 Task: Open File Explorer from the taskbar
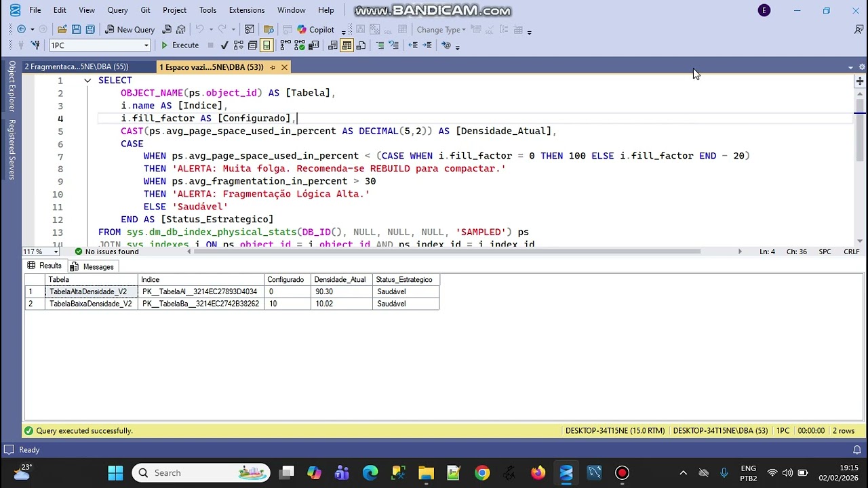pos(426,472)
